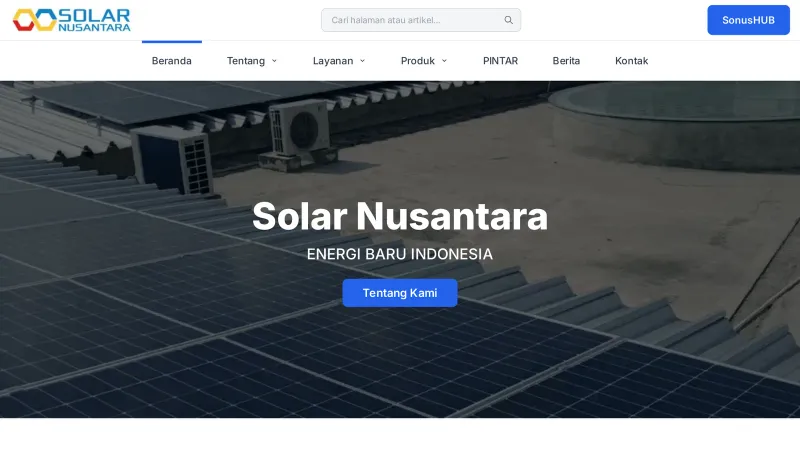Click the 'ENERGI BARU INDONESIA' subtitle text
800x450 pixels.
coord(400,254)
